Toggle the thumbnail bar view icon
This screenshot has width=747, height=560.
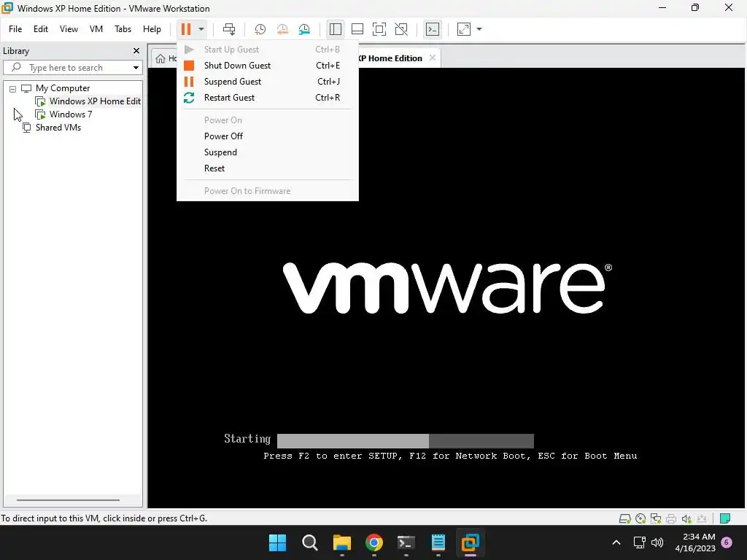coord(357,29)
